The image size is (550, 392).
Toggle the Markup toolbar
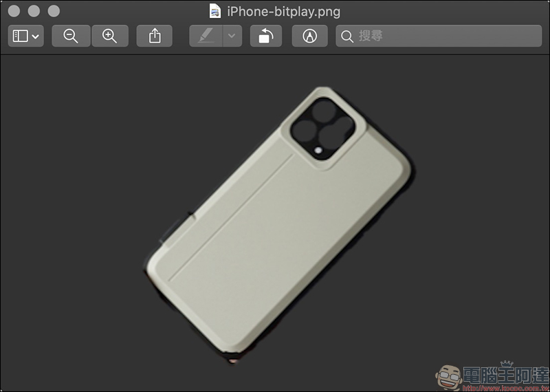pyautogui.click(x=309, y=36)
